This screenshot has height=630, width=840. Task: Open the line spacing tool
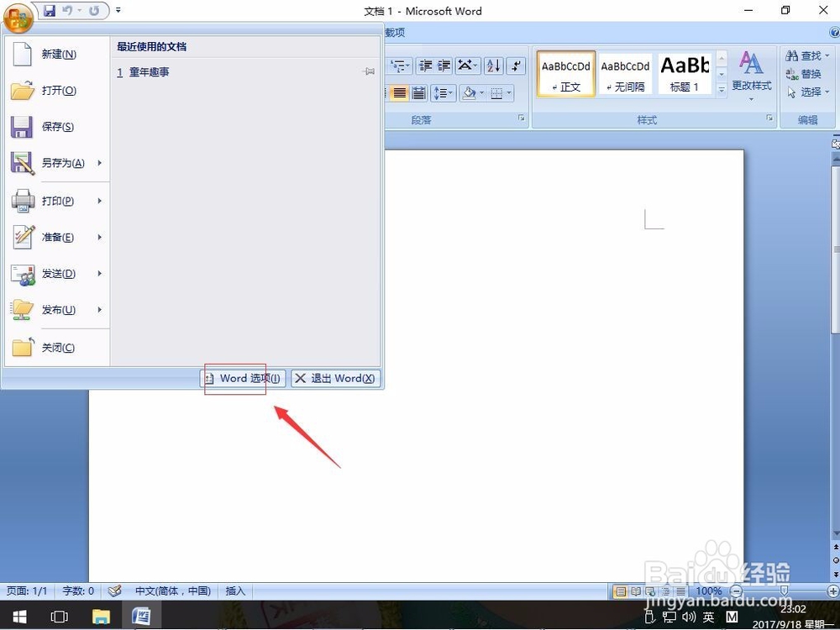(x=443, y=93)
